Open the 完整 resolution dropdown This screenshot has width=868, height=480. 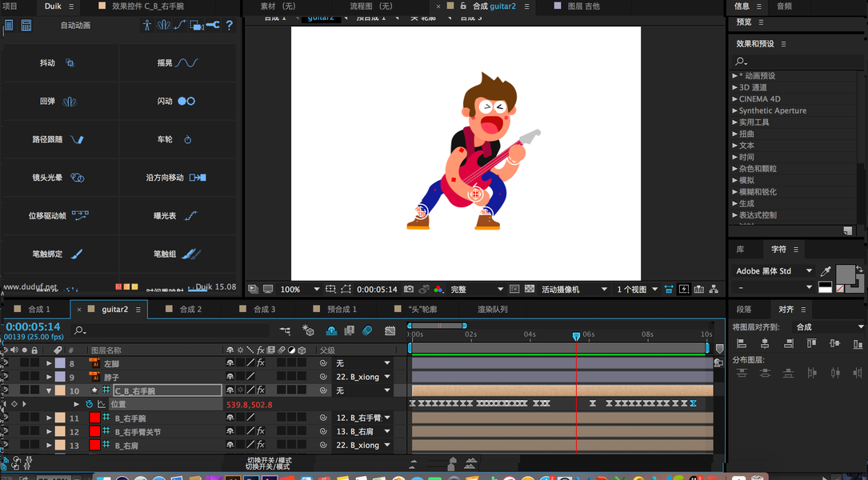pos(477,289)
